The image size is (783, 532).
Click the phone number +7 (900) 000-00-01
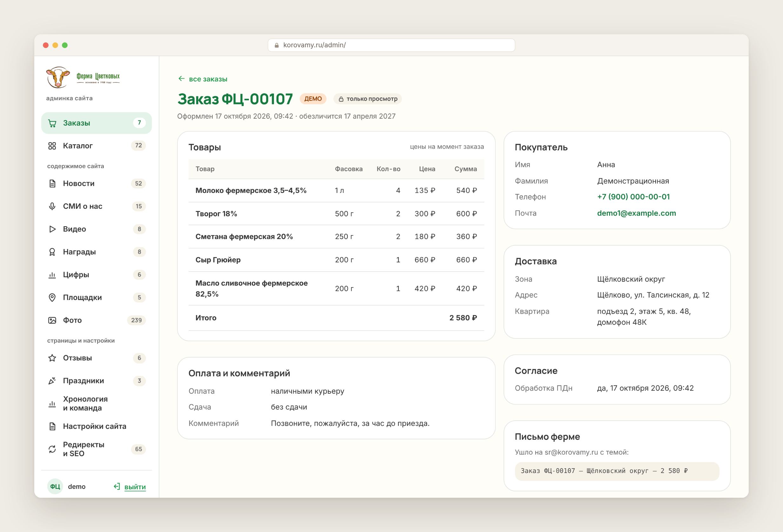633,197
